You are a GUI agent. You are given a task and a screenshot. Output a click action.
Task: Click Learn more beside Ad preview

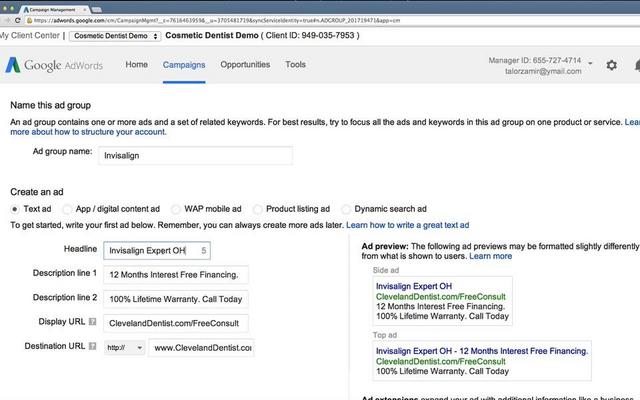click(491, 256)
